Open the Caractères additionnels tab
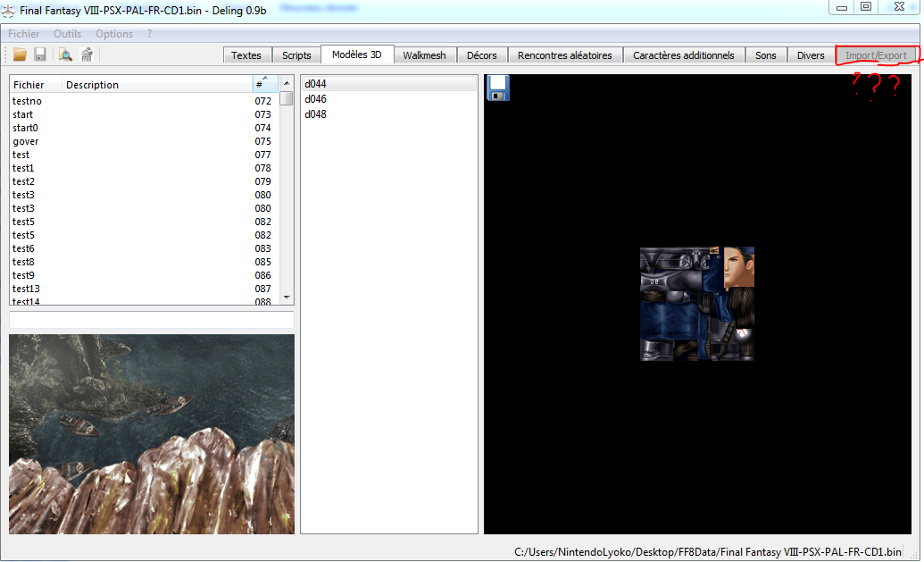Screen dimensions: 924x562 (x=684, y=55)
